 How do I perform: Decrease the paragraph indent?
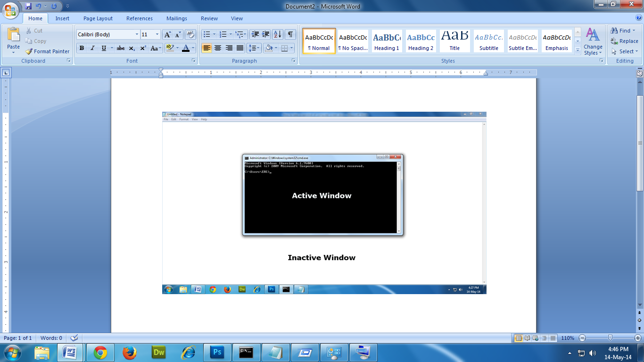click(255, 34)
